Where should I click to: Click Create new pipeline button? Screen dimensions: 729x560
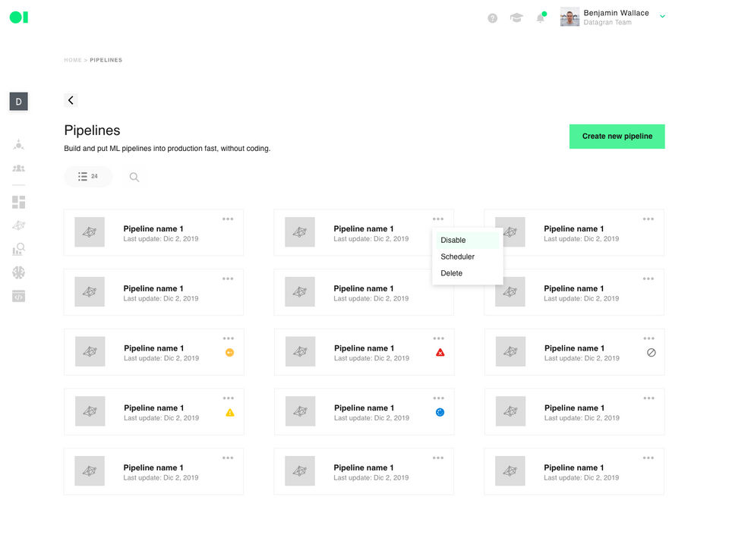click(617, 137)
